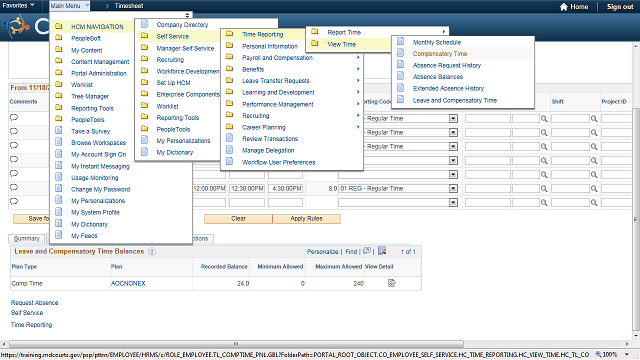Image resolution: width=640 pixels, height=360 pixels.
Task: Click the document icon next to My Feeds
Action: coord(59,235)
